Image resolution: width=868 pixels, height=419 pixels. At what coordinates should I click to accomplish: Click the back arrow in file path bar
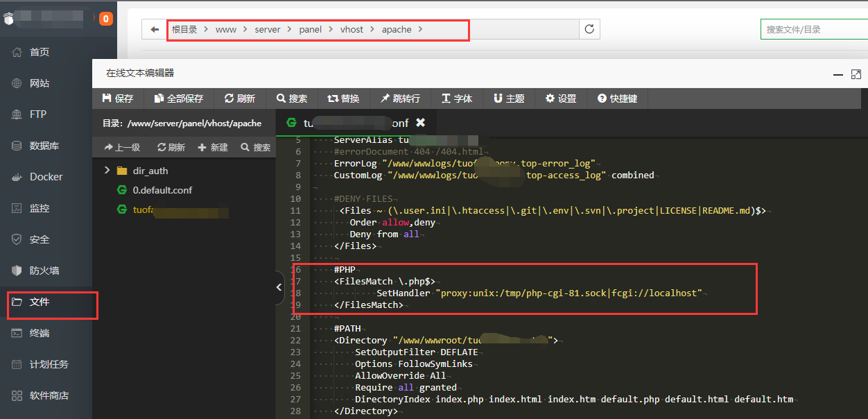pos(155,29)
